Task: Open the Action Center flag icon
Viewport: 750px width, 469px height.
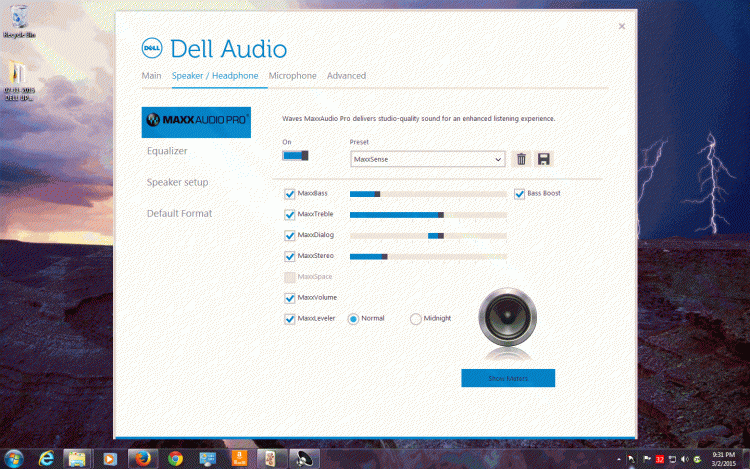Action: [x=647, y=459]
